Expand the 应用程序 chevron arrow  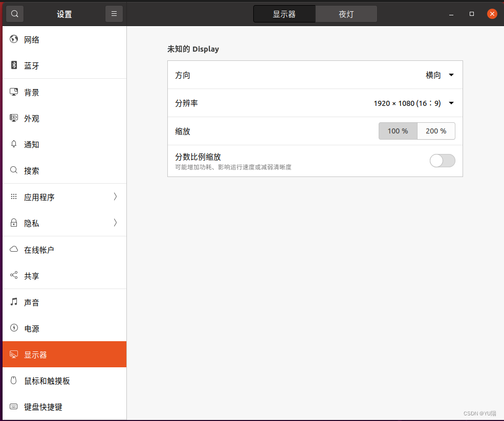(116, 196)
